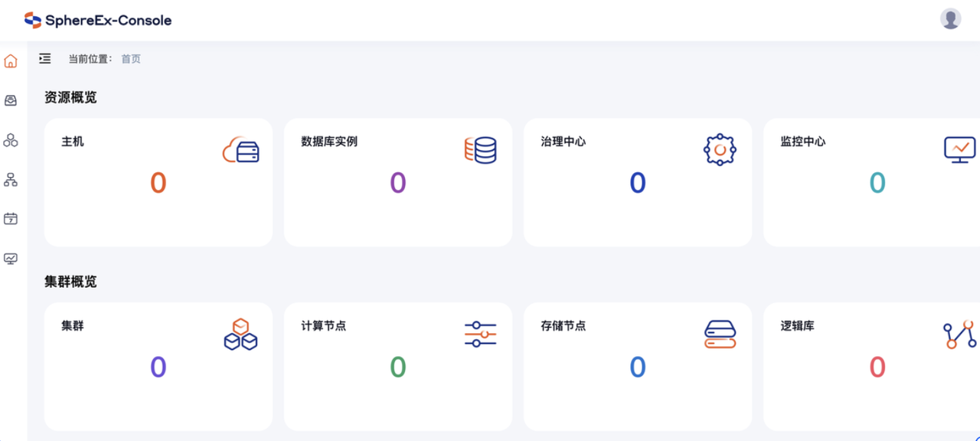Select the Home icon in the left sidebar
Viewport: 980px width, 441px height.
coord(11,60)
